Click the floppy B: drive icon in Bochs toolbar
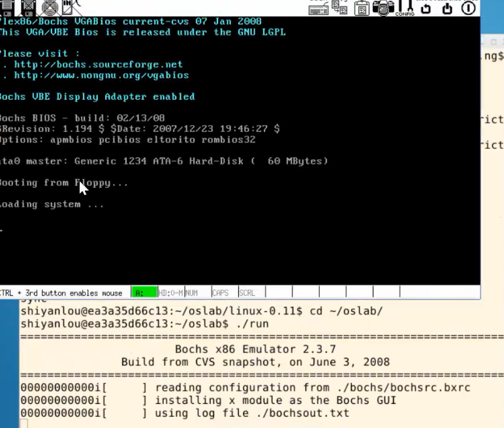 click(28, 8)
